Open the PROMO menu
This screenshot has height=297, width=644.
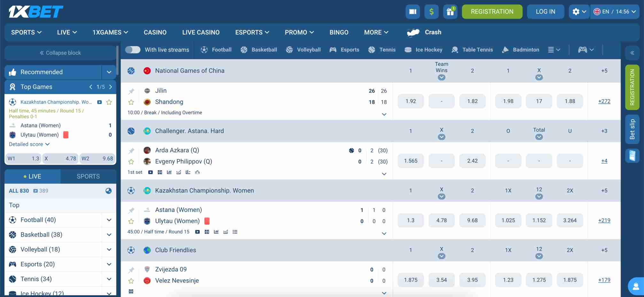[x=299, y=32]
